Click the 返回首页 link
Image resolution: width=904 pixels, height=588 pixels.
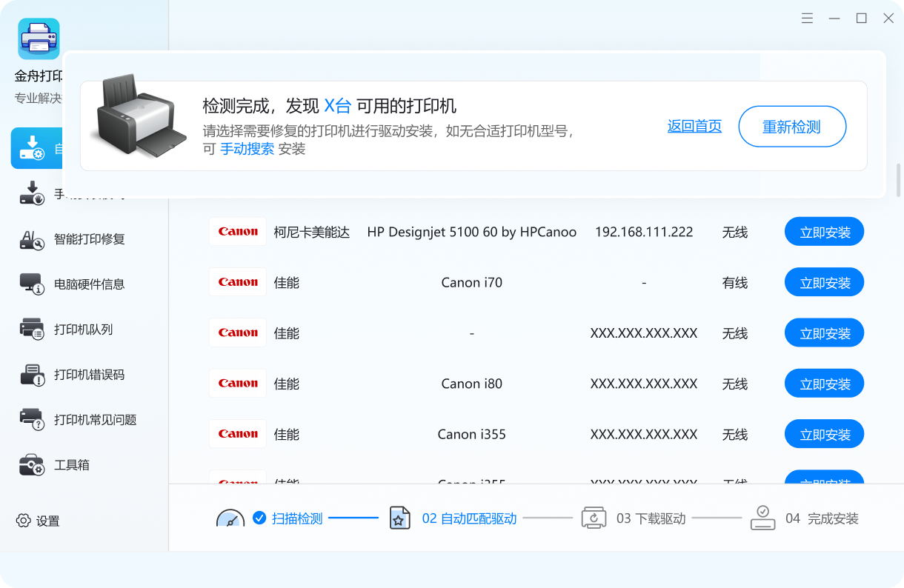point(694,126)
